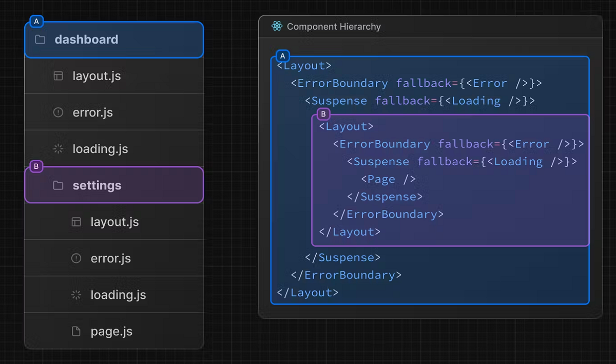Viewport: 616px width, 364px height.
Task: Click the blue A badge on dashboard
Action: (36, 22)
